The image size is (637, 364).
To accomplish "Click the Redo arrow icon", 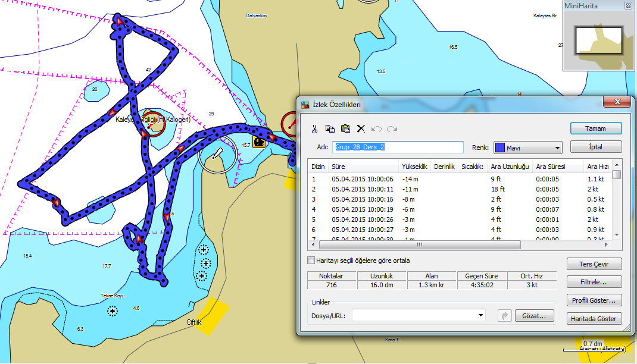I will [x=392, y=129].
